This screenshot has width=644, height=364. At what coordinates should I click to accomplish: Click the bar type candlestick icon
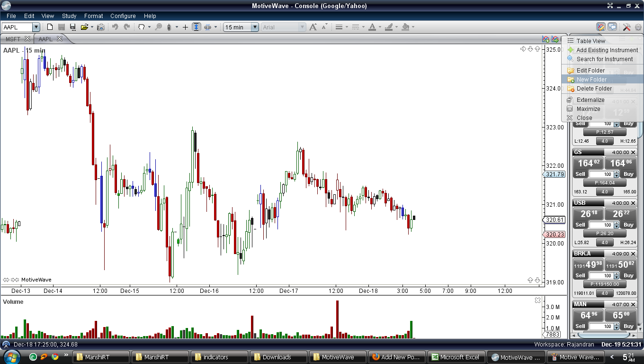170,27
